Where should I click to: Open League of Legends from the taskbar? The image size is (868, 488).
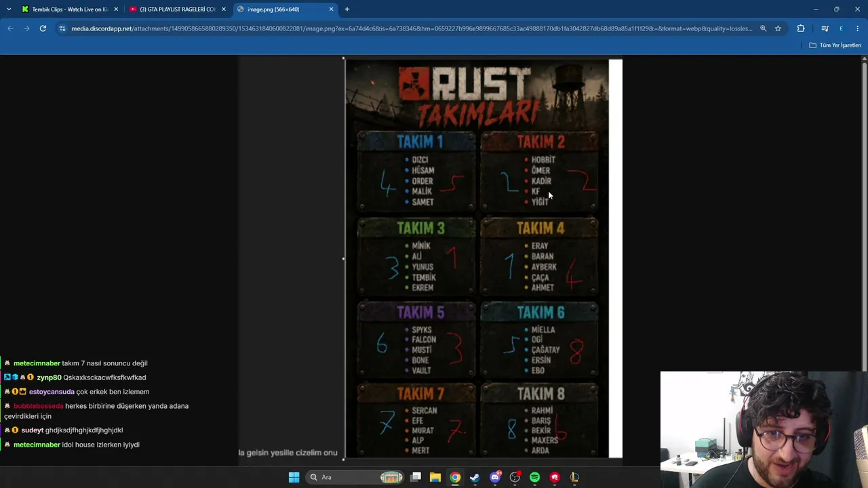[x=574, y=477]
